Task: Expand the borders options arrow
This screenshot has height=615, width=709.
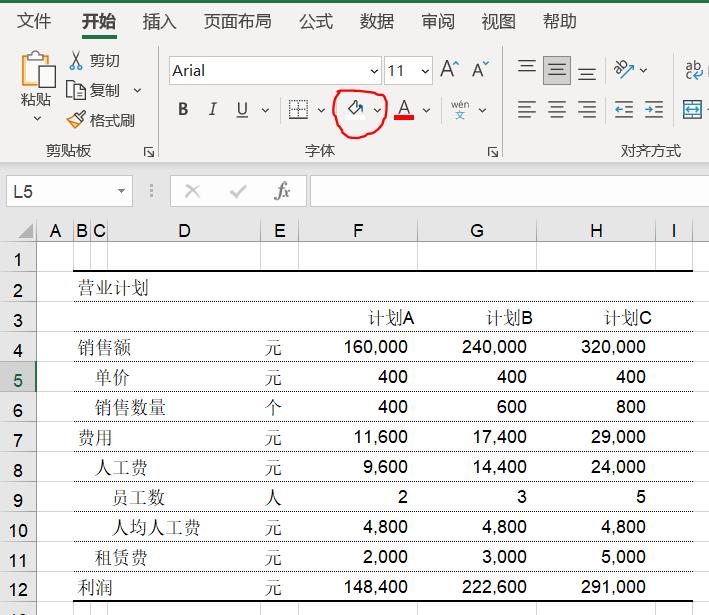Action: point(321,110)
